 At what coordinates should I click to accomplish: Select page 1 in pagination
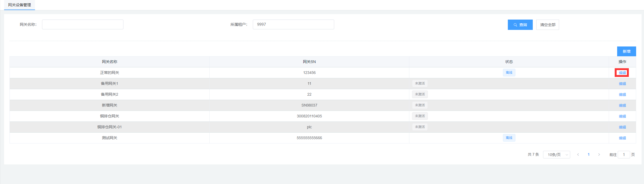point(588,155)
